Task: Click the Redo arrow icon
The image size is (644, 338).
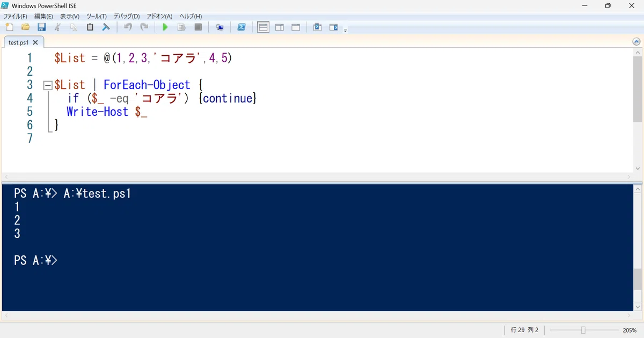Action: 144,27
